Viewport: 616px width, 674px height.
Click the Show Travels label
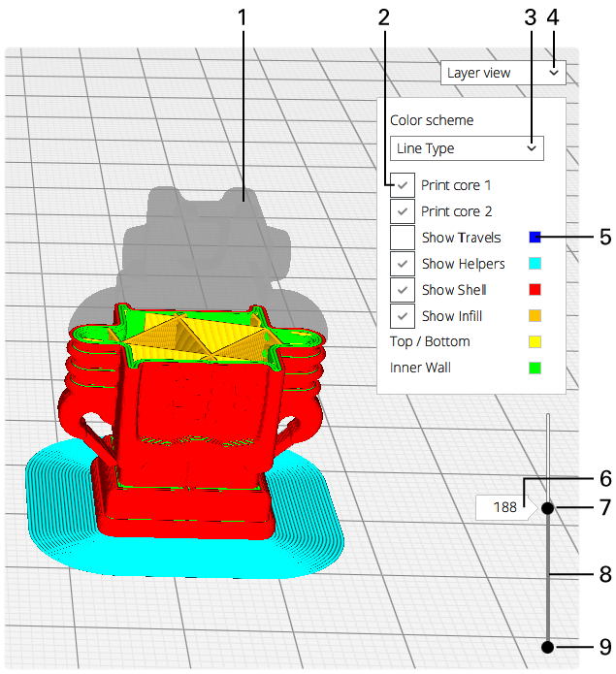(461, 238)
